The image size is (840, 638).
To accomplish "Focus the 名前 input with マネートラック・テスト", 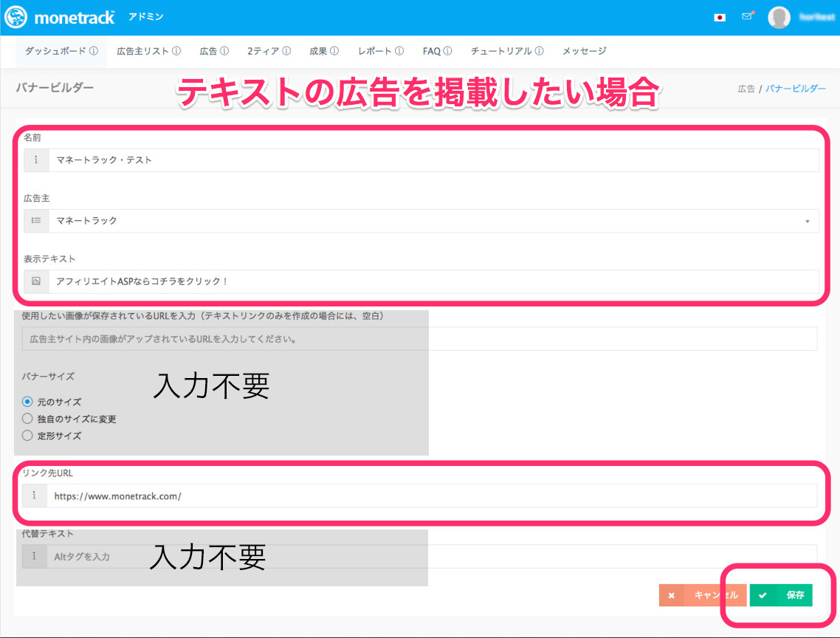I will [433, 160].
